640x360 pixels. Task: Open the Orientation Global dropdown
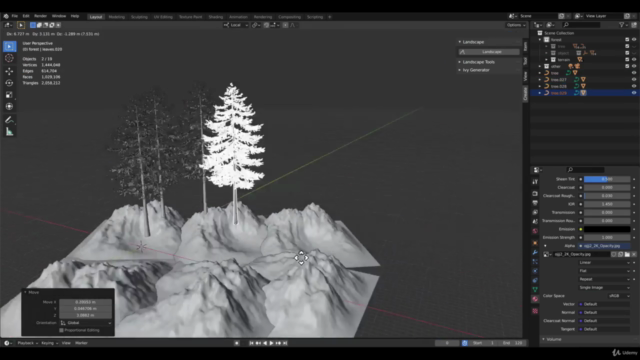pos(86,323)
